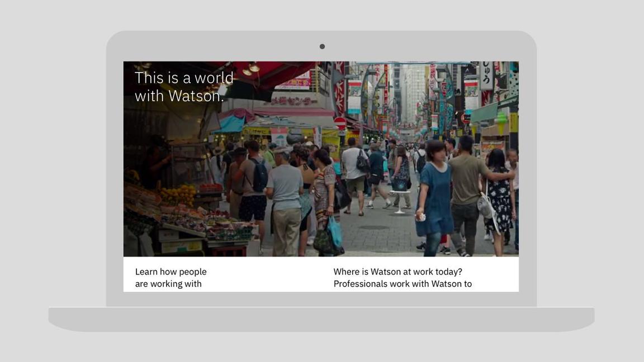Click the "This is a world with Watson." headline

(x=184, y=87)
